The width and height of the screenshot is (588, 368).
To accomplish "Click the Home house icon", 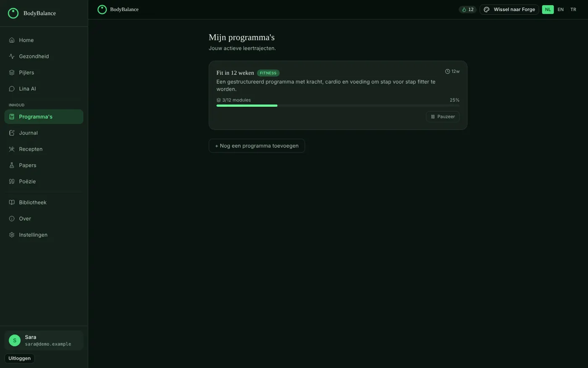I will click(12, 40).
